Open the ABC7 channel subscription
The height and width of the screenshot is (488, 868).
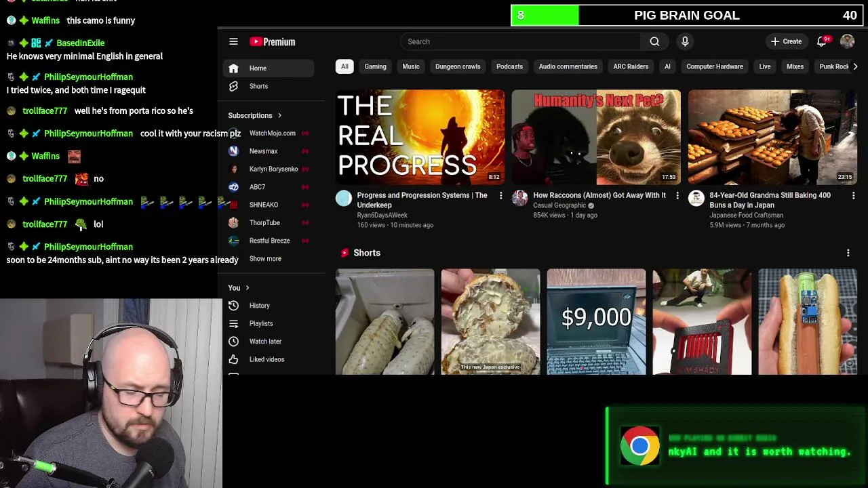pos(269,186)
